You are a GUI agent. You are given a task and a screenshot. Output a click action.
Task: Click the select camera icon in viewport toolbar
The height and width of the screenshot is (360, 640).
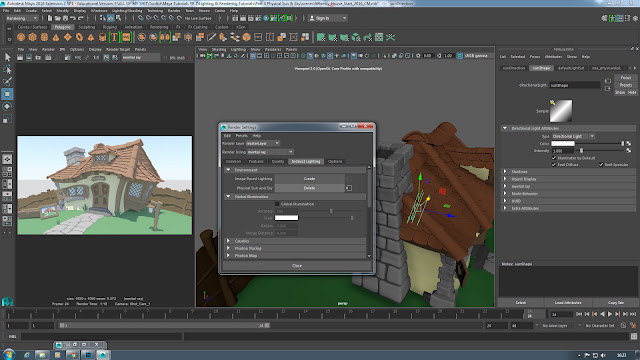[203, 56]
